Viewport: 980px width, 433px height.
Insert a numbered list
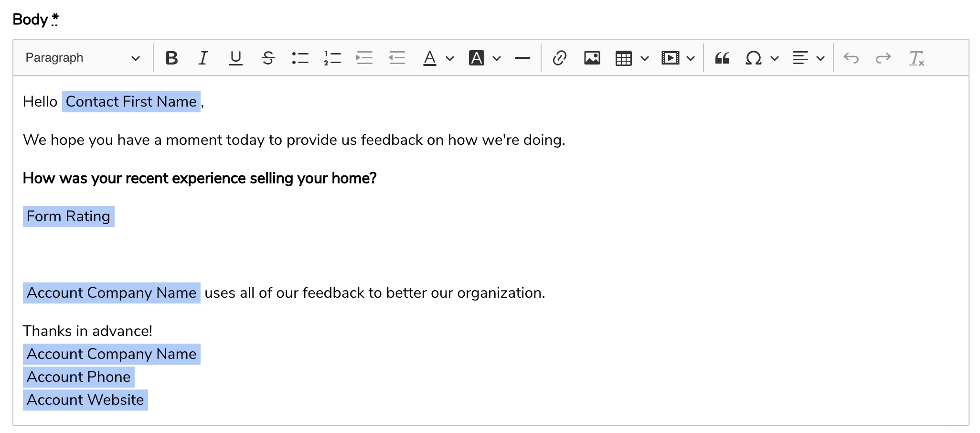click(332, 58)
